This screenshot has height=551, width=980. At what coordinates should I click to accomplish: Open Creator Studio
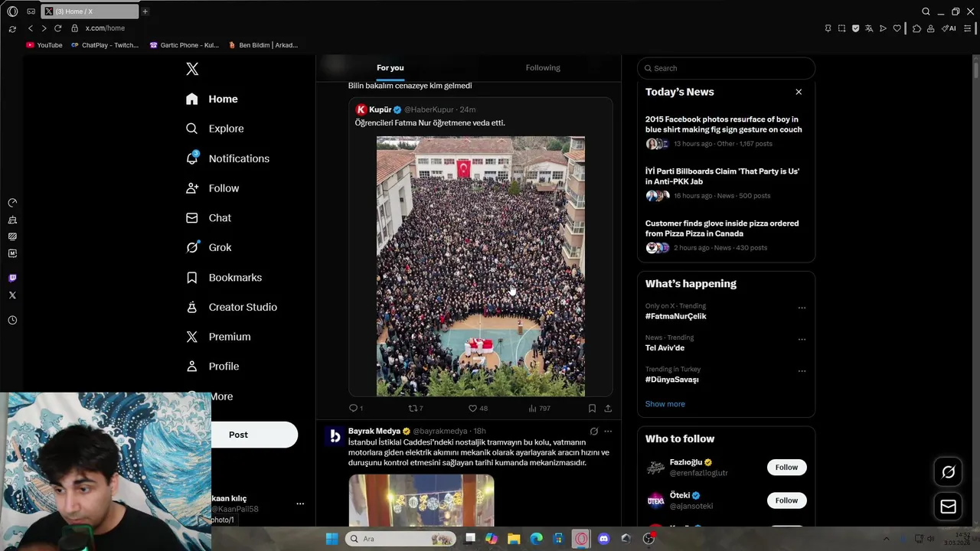(231, 307)
